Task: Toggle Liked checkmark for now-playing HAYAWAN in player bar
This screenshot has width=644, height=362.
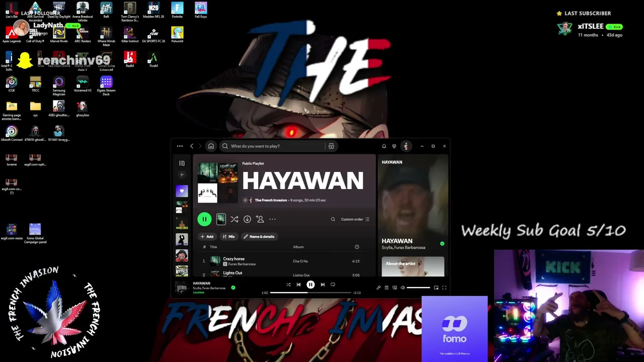Action: pos(233,288)
